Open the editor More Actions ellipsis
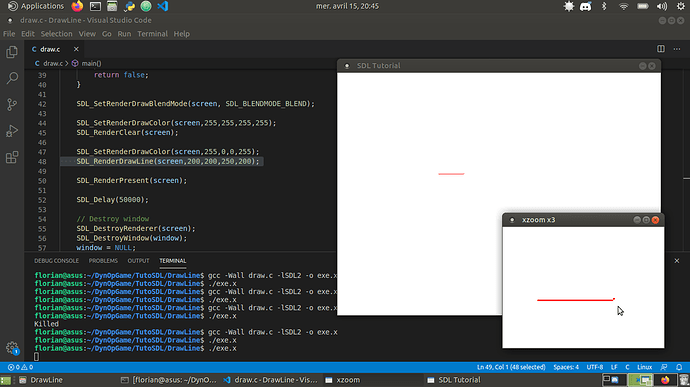The height and width of the screenshot is (387, 690). click(x=677, y=49)
